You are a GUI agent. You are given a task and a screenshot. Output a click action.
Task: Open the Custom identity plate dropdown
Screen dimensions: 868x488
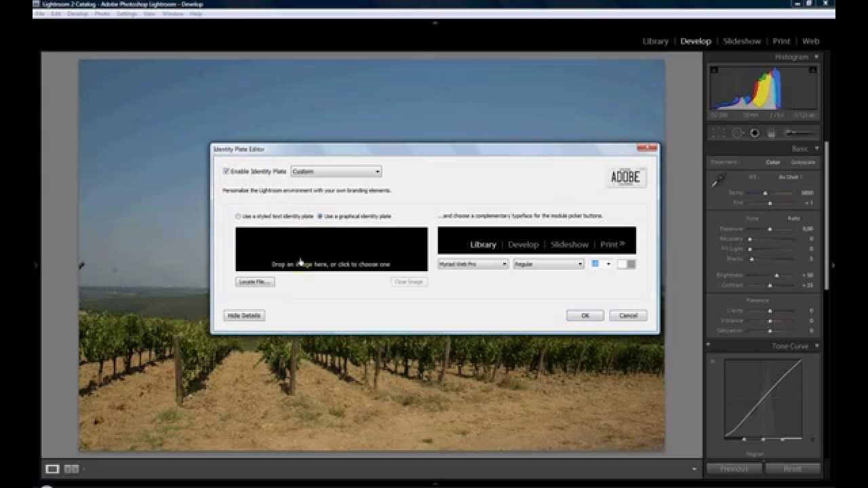point(336,171)
